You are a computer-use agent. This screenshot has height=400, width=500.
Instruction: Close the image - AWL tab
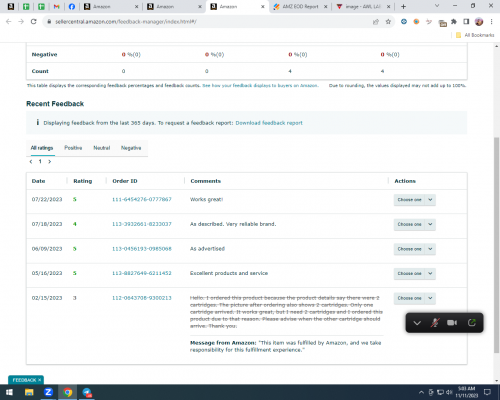(x=388, y=6)
